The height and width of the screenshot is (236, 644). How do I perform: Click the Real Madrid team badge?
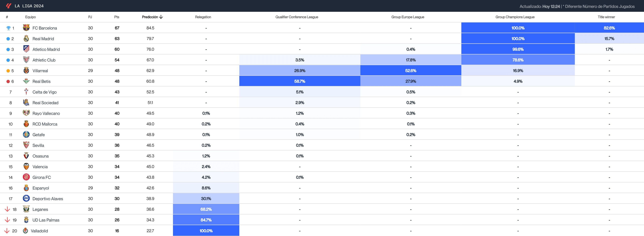(26, 38)
